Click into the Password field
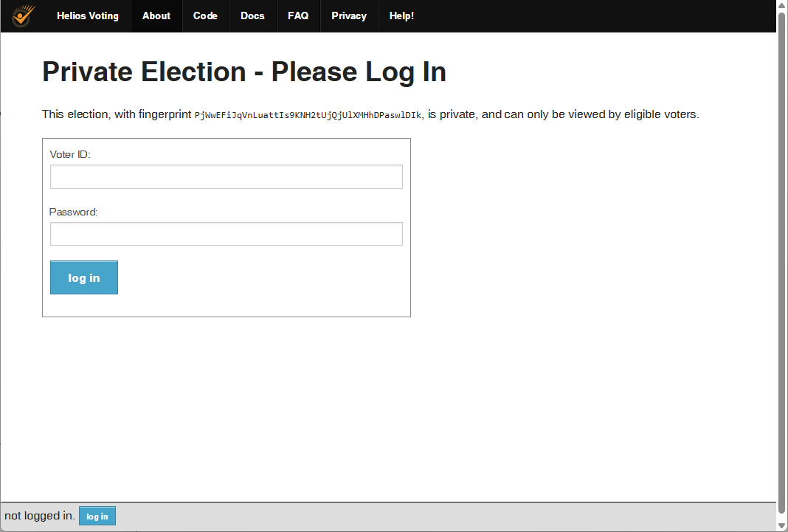Image resolution: width=788 pixels, height=532 pixels. pyautogui.click(x=226, y=234)
